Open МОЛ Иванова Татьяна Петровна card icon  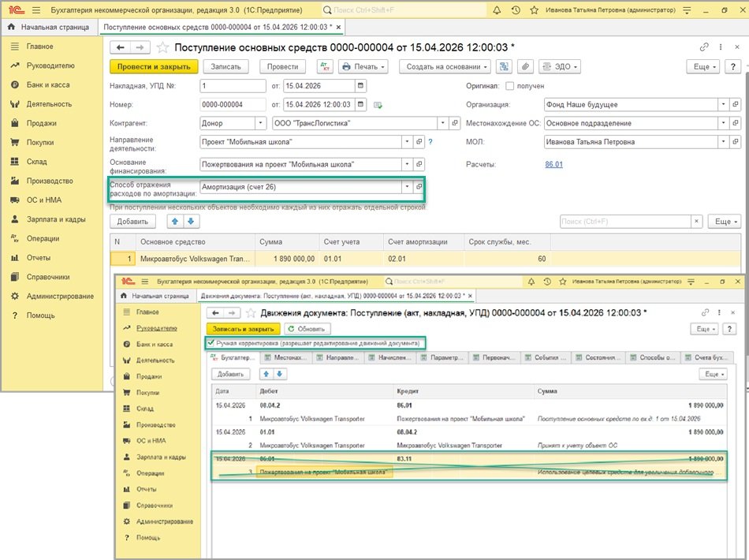[x=735, y=142]
